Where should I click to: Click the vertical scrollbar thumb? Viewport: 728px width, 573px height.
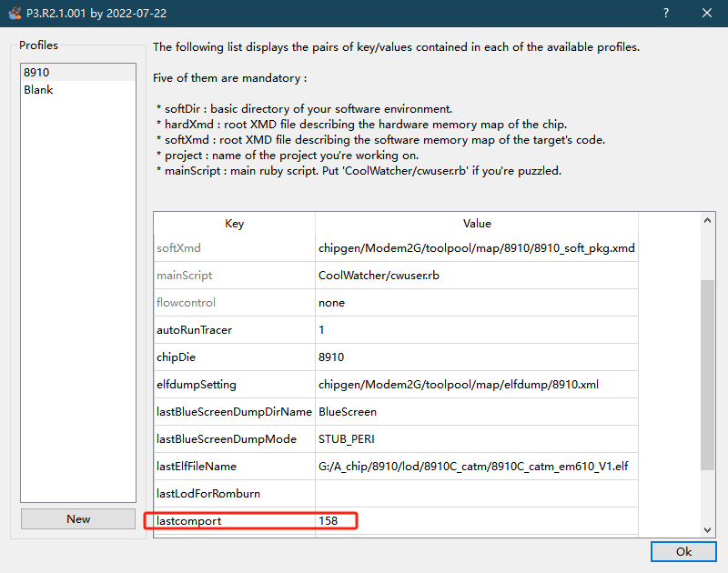(x=708, y=373)
